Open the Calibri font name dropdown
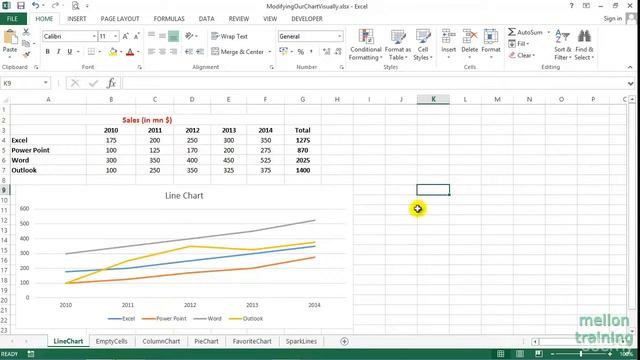 pyautogui.click(x=94, y=36)
